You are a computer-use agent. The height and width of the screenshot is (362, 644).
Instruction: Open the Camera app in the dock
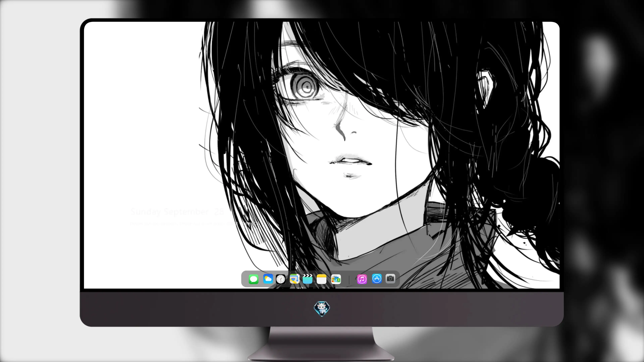point(390,279)
